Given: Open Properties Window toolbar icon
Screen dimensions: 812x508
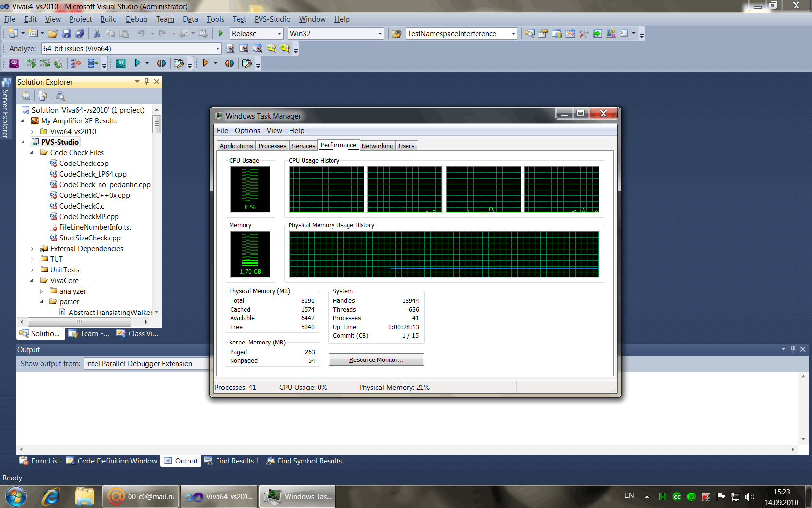Looking at the screenshot, I should tap(543, 34).
